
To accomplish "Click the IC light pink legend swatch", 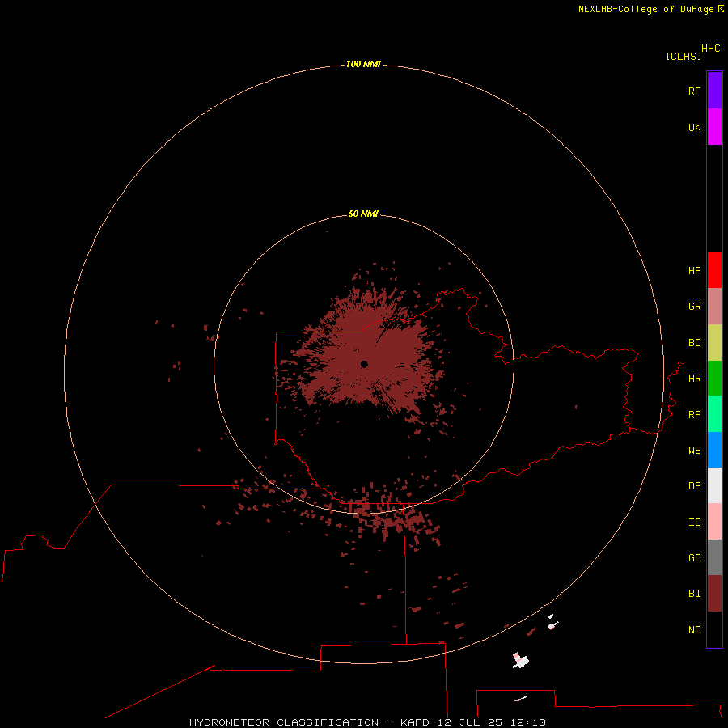I will 714,522.
